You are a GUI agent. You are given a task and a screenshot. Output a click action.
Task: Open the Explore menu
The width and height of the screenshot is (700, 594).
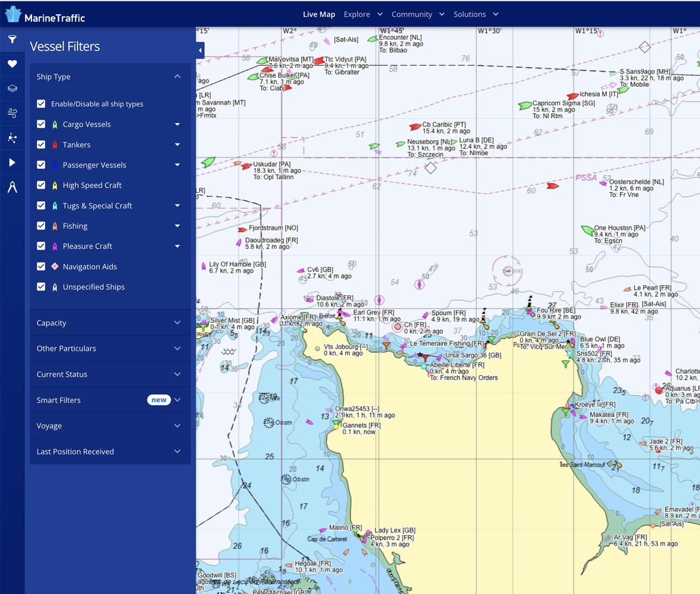(363, 14)
